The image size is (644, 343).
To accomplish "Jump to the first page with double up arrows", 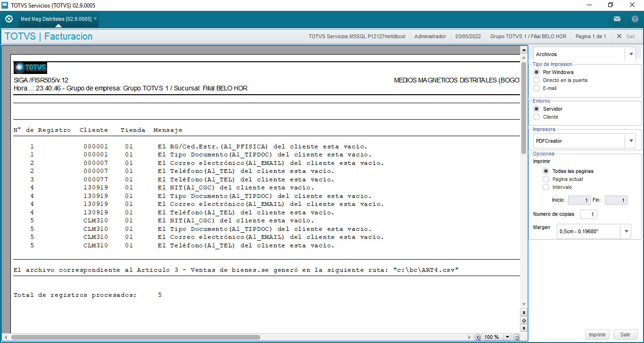I will (x=524, y=312).
